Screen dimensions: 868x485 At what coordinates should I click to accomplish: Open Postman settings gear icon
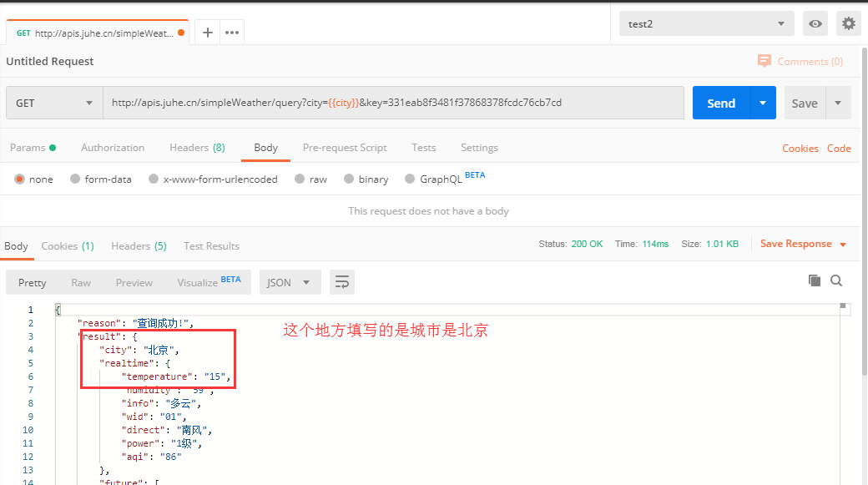[848, 23]
